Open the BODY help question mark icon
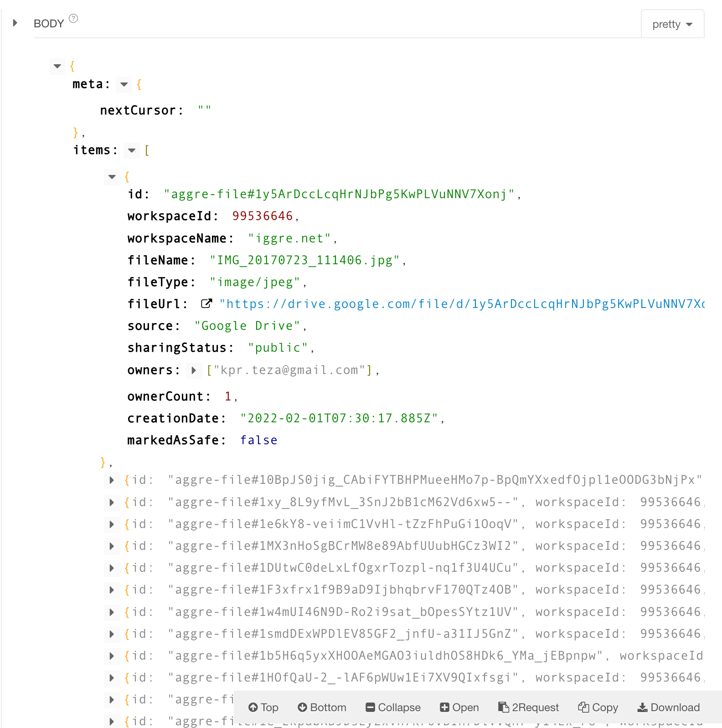Screen dimensions: 722x728 (x=73, y=19)
